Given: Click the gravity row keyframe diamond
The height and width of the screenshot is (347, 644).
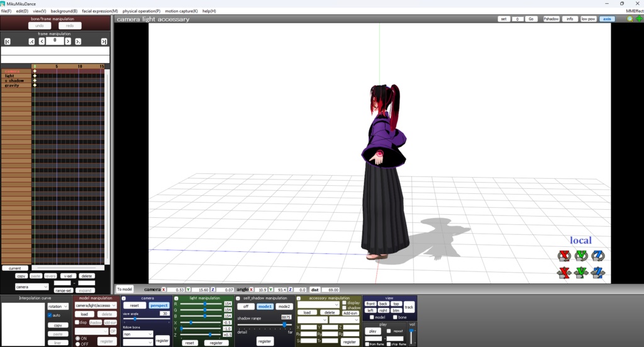Looking at the screenshot, I should coord(35,85).
